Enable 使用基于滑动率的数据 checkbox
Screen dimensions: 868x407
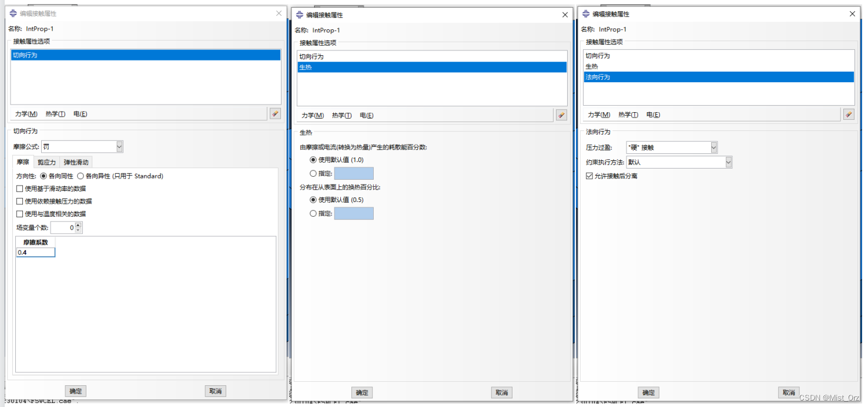(20, 189)
